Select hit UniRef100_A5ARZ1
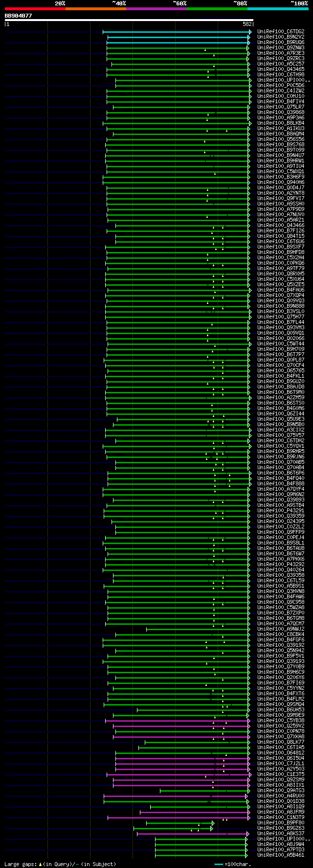 281,220
